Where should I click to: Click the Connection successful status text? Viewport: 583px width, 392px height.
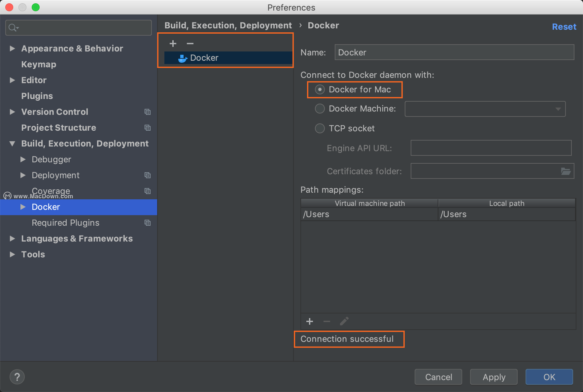pyautogui.click(x=347, y=339)
